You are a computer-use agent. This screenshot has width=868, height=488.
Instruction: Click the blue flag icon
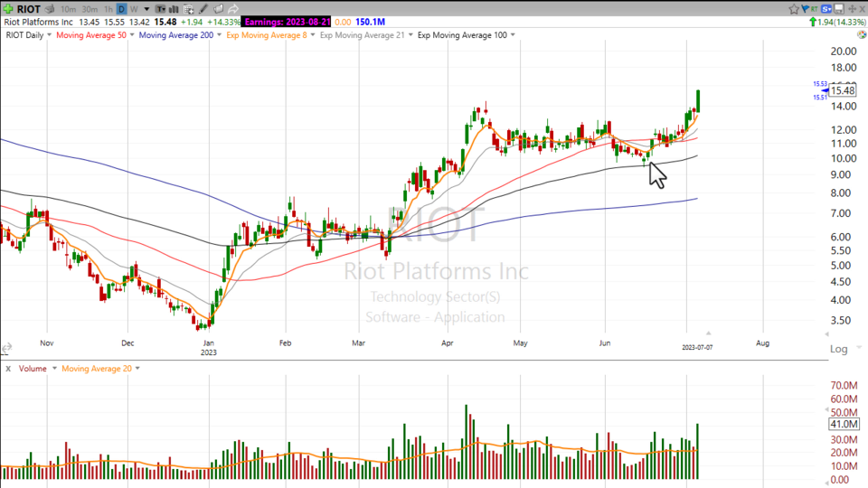(x=805, y=8)
